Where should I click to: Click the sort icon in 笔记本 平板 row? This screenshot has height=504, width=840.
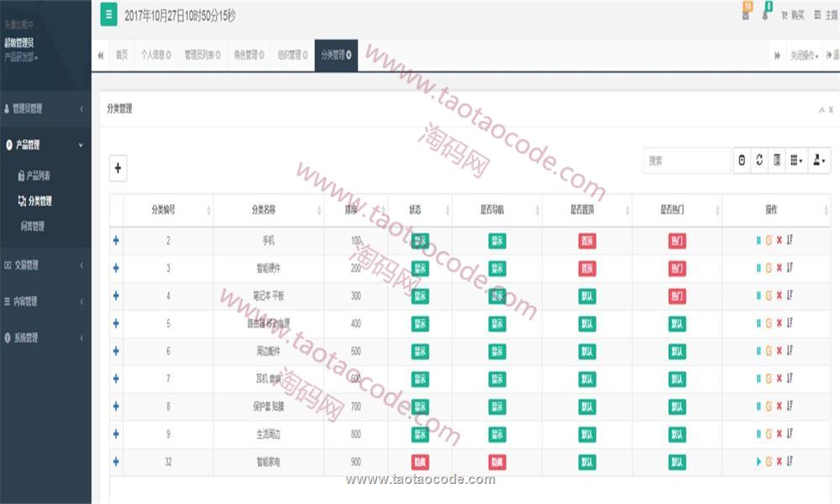click(790, 296)
